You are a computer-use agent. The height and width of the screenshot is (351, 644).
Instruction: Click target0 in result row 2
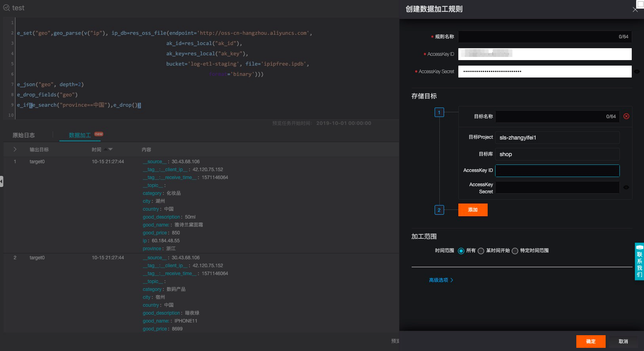pos(37,258)
